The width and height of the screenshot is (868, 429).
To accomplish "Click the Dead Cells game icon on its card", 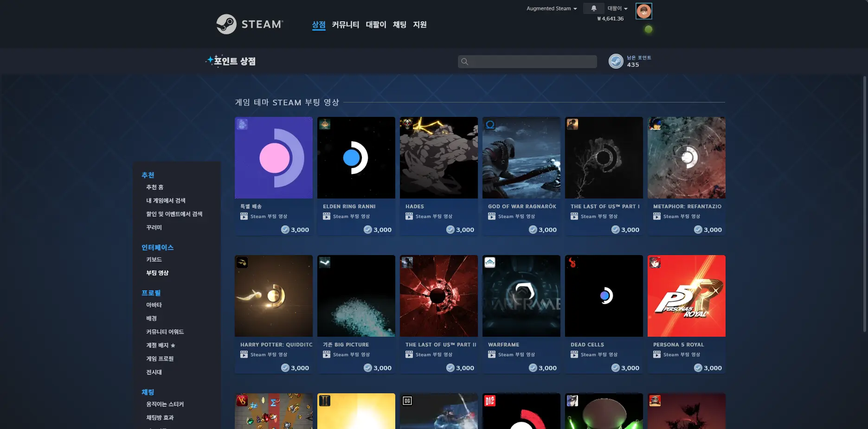I will [x=572, y=263].
